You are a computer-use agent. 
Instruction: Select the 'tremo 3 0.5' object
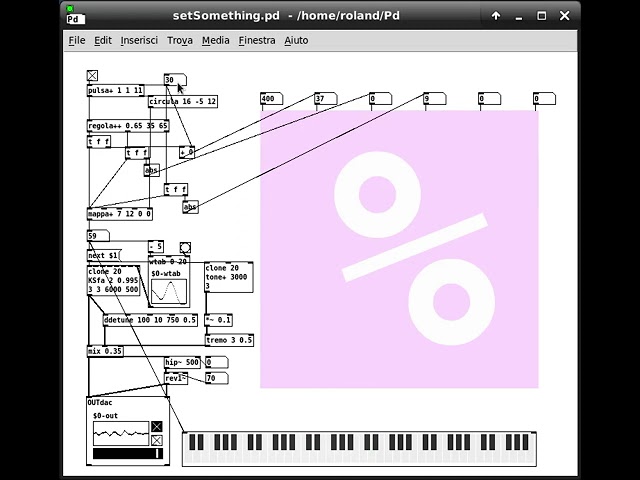[x=229, y=340]
